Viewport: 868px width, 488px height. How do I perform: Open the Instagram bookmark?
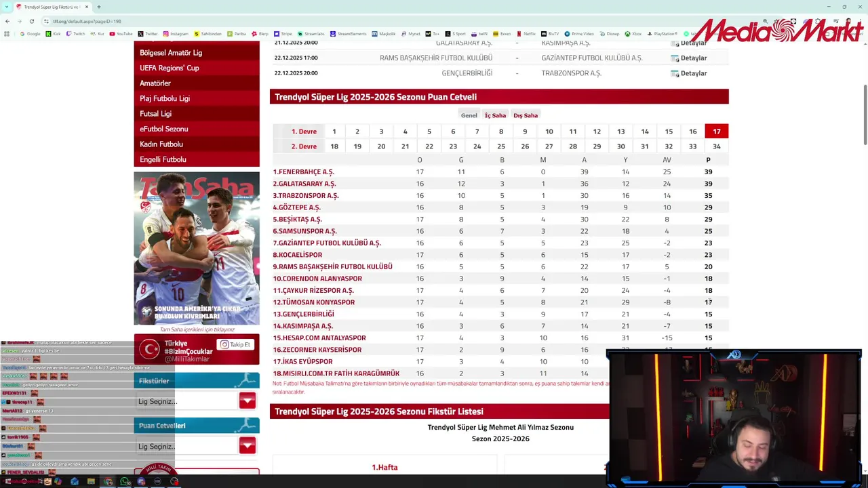coord(176,33)
